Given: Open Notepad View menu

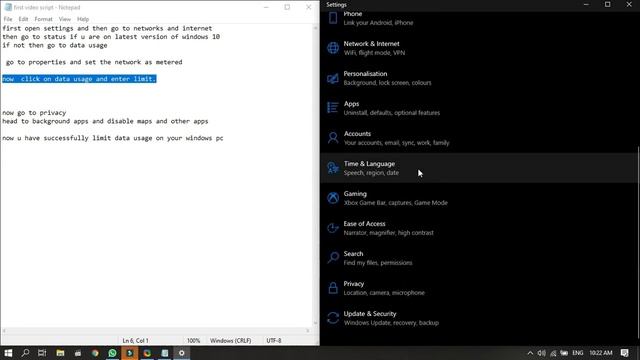Looking at the screenshot, I should (x=64, y=19).
